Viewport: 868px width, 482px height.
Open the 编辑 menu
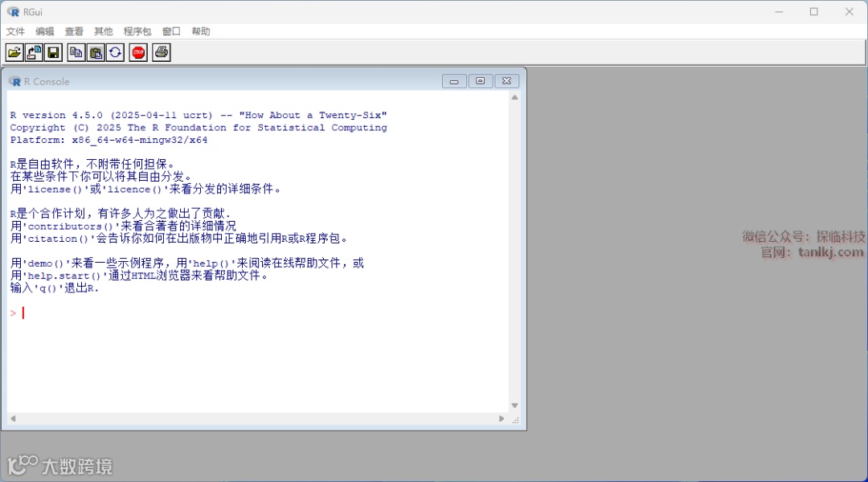[45, 31]
